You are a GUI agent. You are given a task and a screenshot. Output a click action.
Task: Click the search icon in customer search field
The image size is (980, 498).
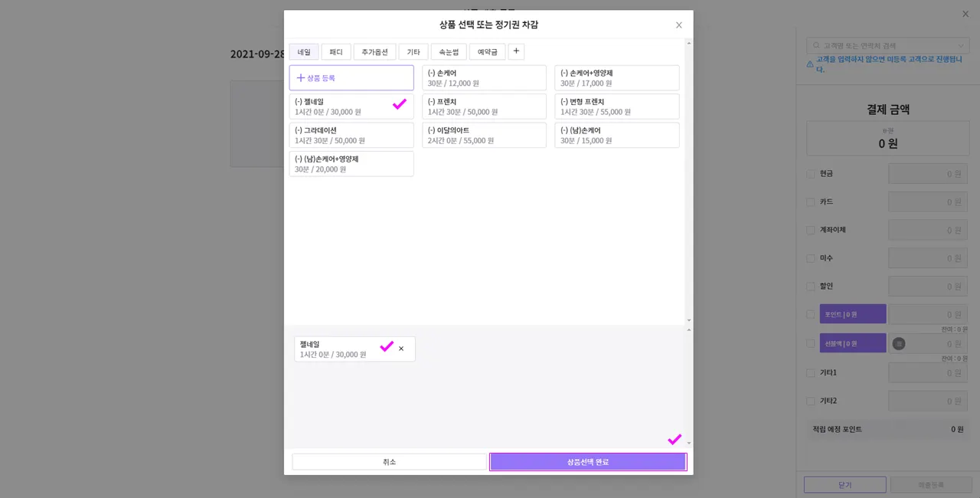[x=818, y=46]
